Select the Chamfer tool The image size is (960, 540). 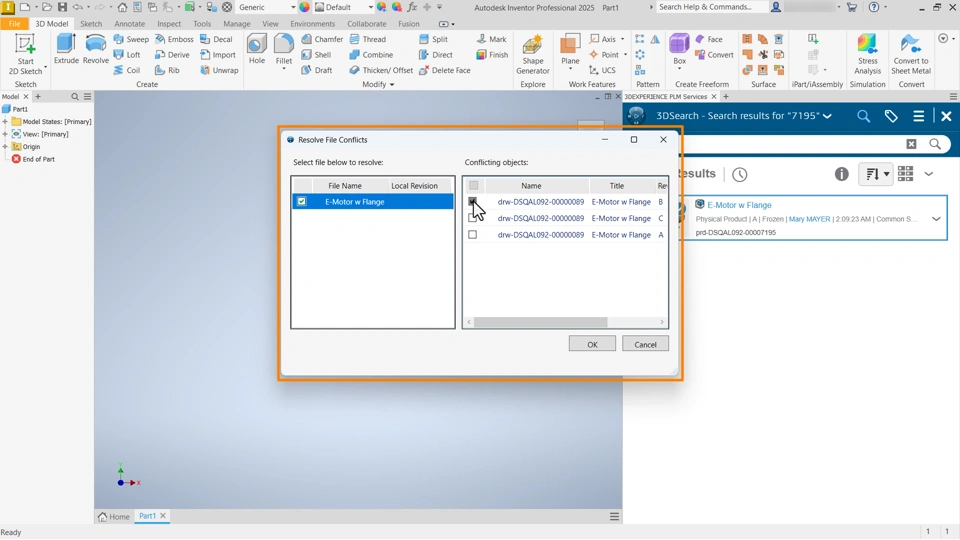click(322, 39)
